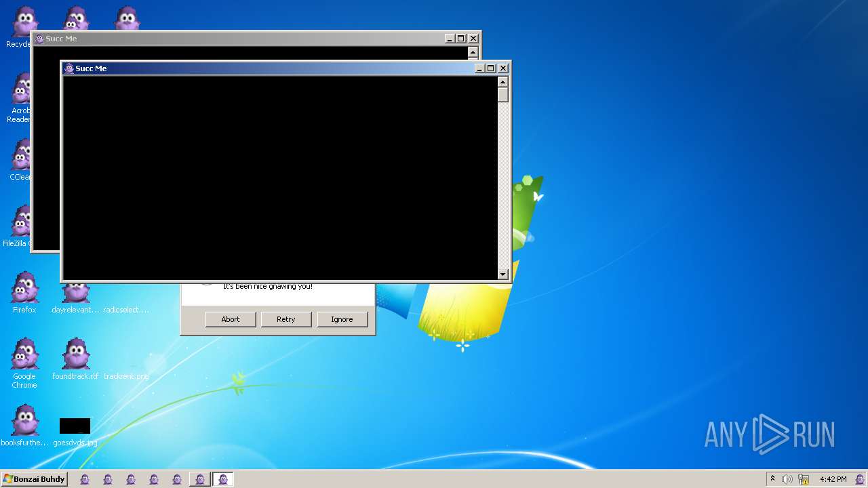Click the Ignore button in the dialog

pyautogui.click(x=342, y=319)
